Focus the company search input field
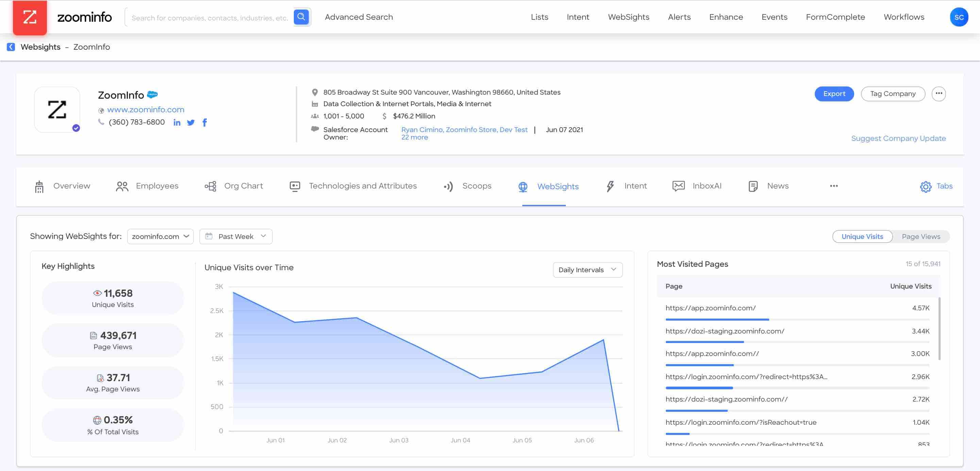 [209, 18]
